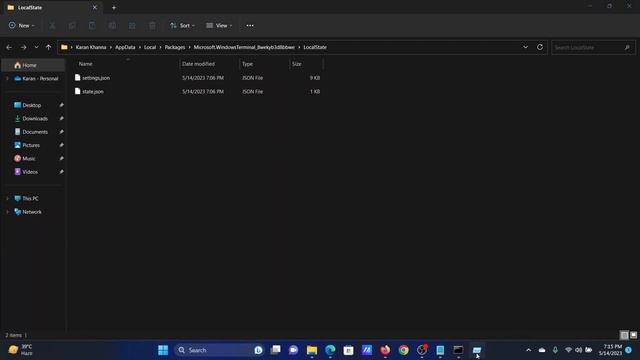This screenshot has height=360, width=640.
Task: Open the Windows Start menu
Action: [163, 350]
